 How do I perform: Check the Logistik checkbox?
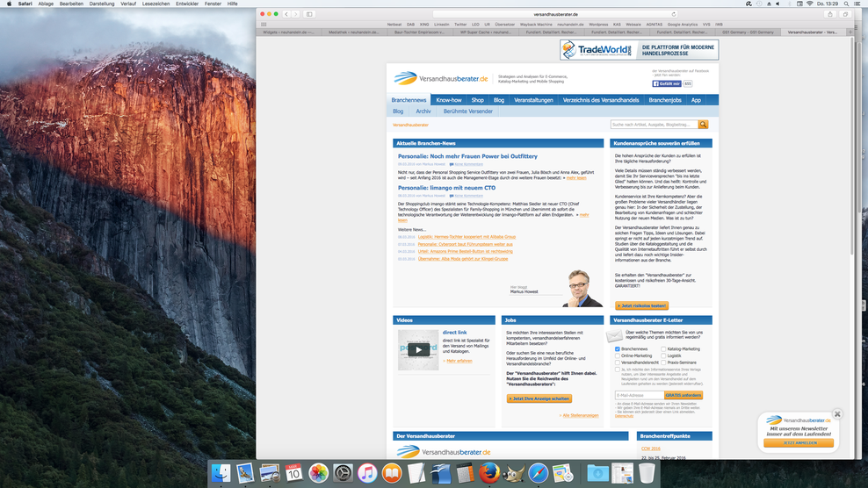click(x=663, y=355)
